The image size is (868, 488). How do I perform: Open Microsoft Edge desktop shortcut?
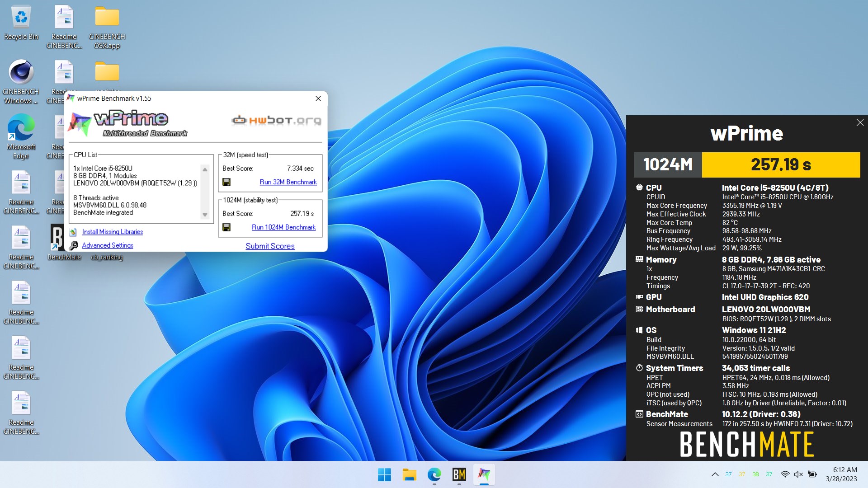21,136
